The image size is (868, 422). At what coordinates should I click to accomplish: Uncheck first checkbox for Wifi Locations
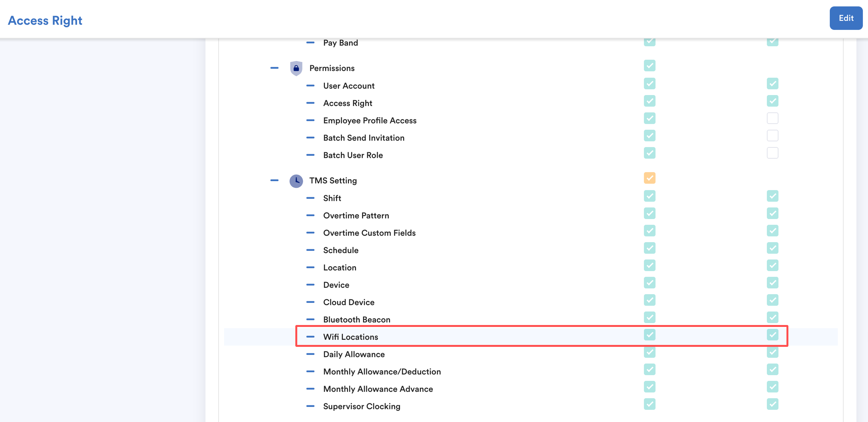pos(649,335)
